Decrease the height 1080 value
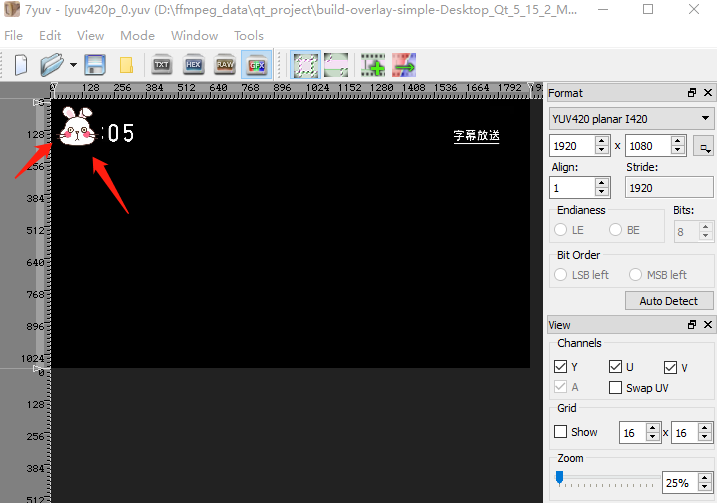 pyautogui.click(x=678, y=151)
